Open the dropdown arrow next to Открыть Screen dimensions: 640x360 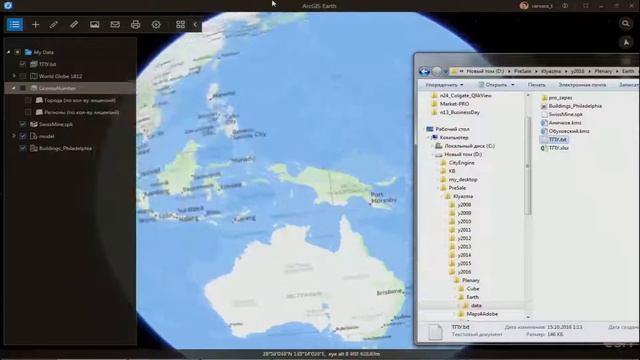coord(513,85)
